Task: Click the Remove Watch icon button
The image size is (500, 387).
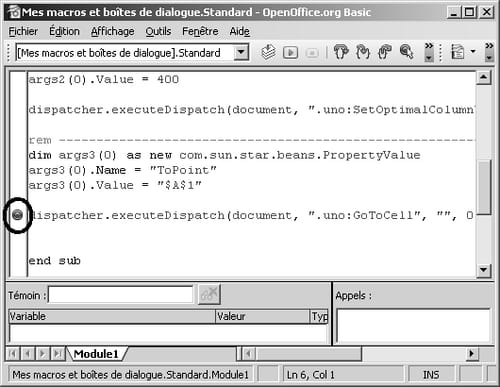Action: [x=209, y=294]
